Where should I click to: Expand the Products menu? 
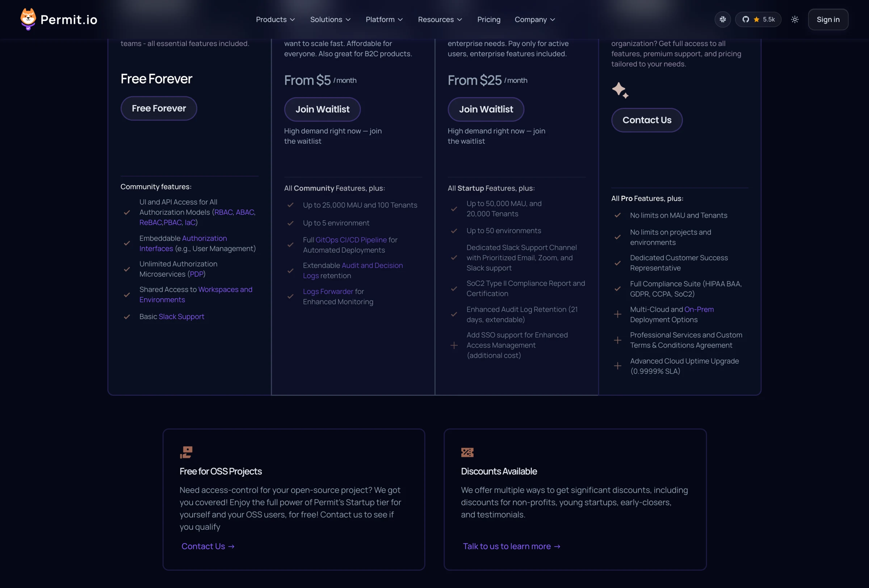pos(276,20)
